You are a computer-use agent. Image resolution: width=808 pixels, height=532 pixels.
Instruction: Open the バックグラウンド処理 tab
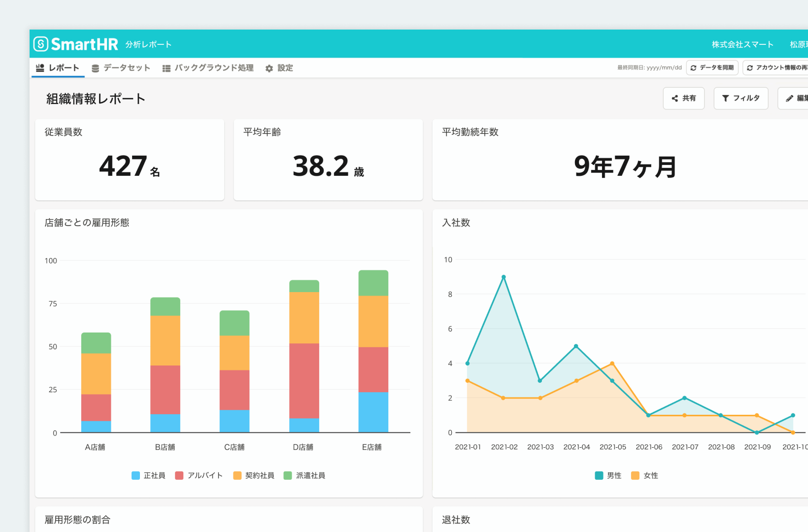click(x=208, y=68)
